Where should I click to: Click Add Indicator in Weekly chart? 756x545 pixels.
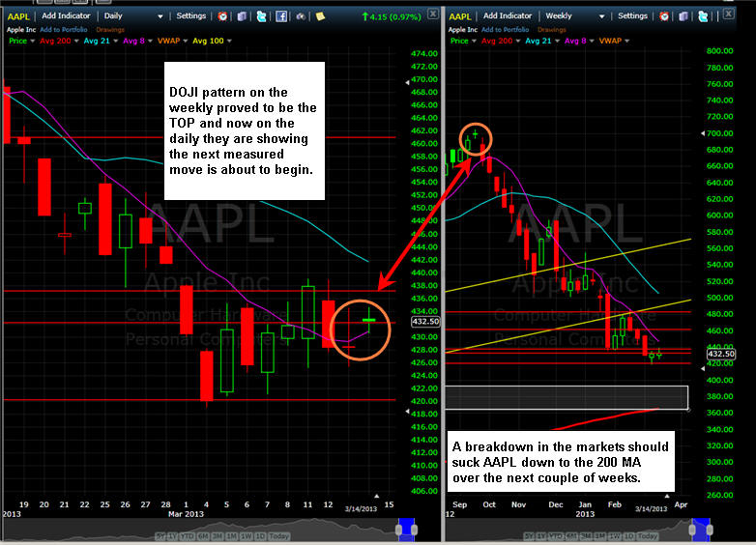(508, 15)
